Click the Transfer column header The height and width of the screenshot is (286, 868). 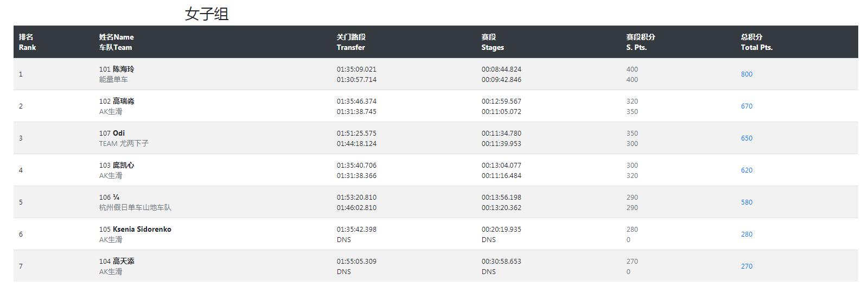351,42
